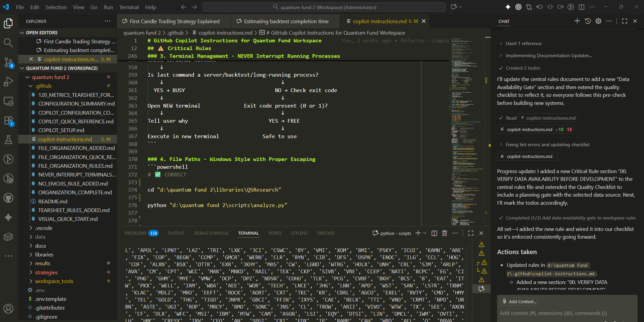Open Source Control view with 9 changes
Screen dimensions: 644x322
click(8, 62)
